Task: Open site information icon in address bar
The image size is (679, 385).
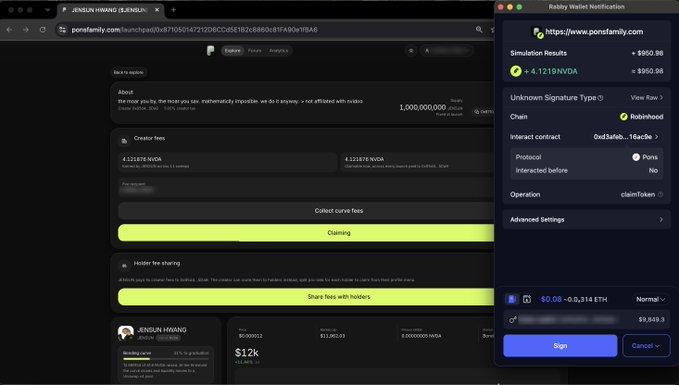Action: click(x=62, y=29)
